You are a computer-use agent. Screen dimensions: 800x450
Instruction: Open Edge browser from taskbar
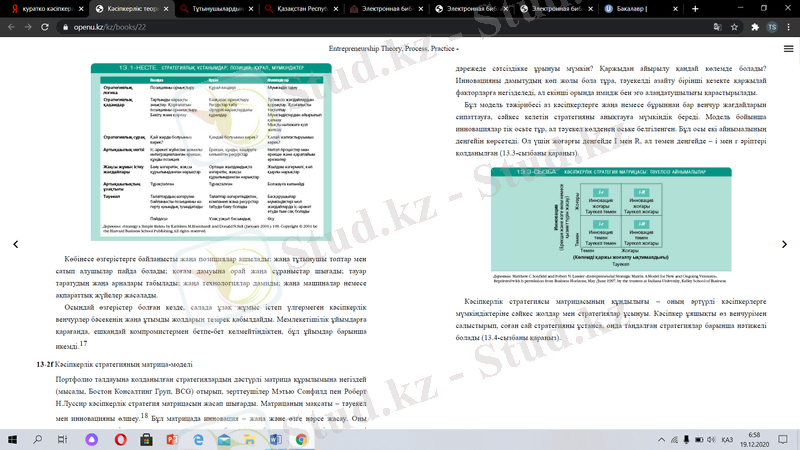[x=198, y=439]
